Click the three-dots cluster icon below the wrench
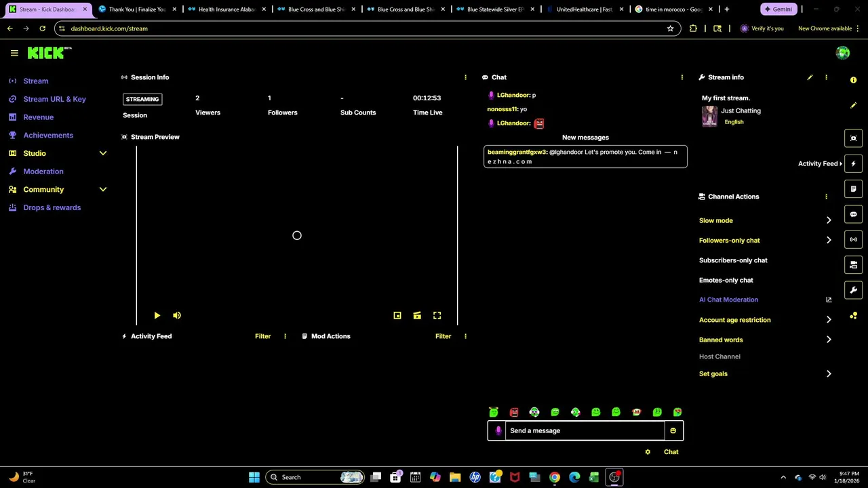Viewport: 868px width, 488px height. (x=854, y=316)
